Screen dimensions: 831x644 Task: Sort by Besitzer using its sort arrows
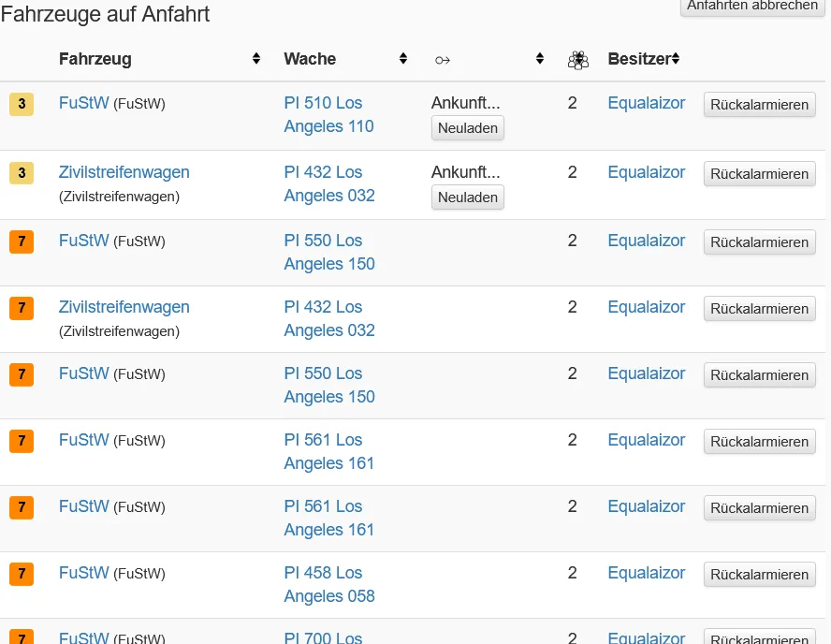(x=675, y=59)
